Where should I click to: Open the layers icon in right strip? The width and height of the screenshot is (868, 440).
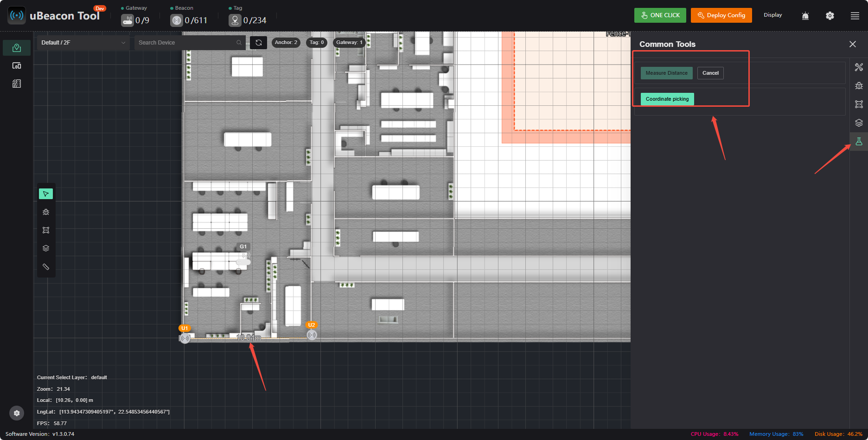[x=859, y=123]
